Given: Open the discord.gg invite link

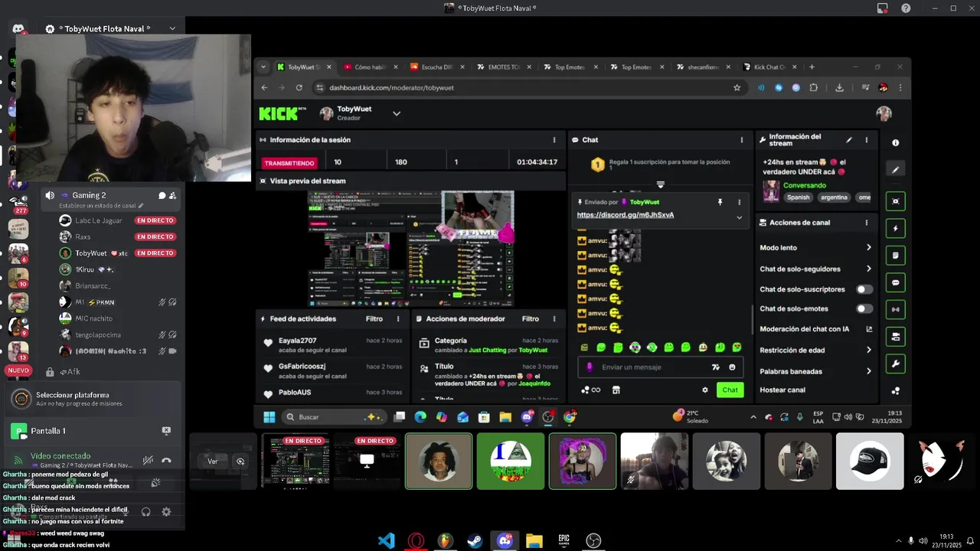Looking at the screenshot, I should coord(626,215).
